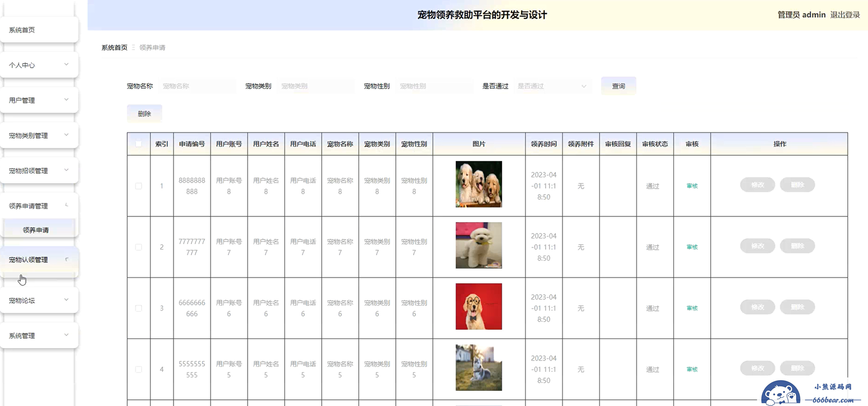The image size is (868, 406).
Task: Focus the 宠物名称 search field
Action: point(197,86)
